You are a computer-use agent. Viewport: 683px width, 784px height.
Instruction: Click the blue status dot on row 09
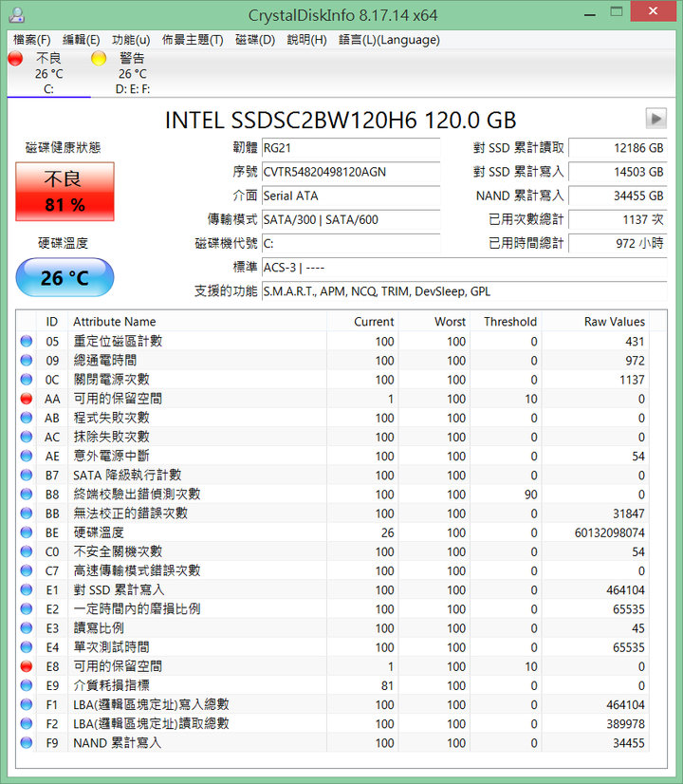27,360
